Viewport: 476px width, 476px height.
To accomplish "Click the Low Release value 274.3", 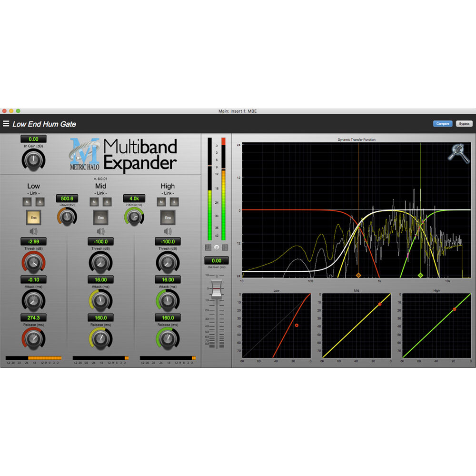I will coord(33,318).
